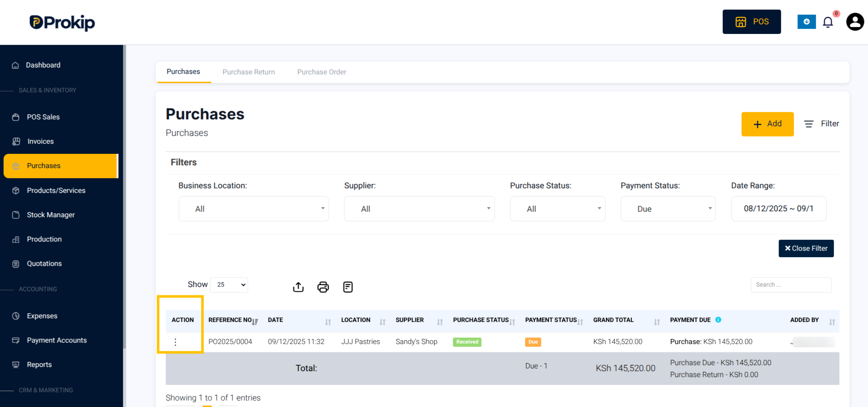Open Invoices in sidebar

point(40,141)
